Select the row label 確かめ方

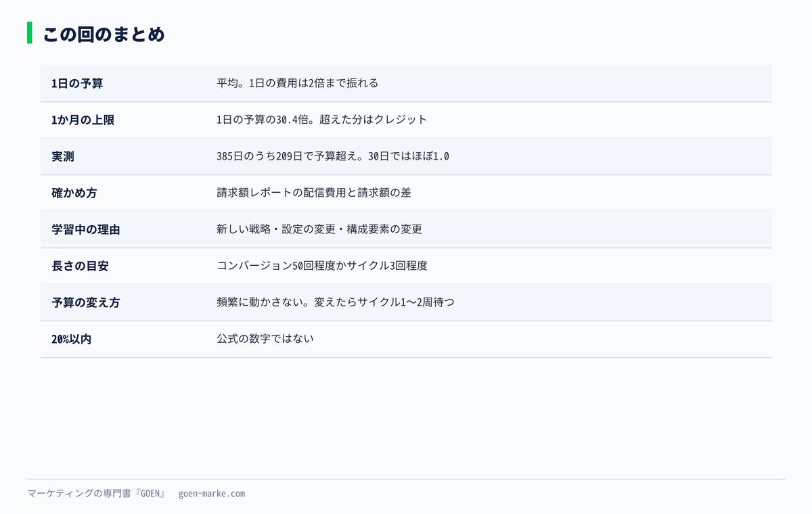(74, 193)
